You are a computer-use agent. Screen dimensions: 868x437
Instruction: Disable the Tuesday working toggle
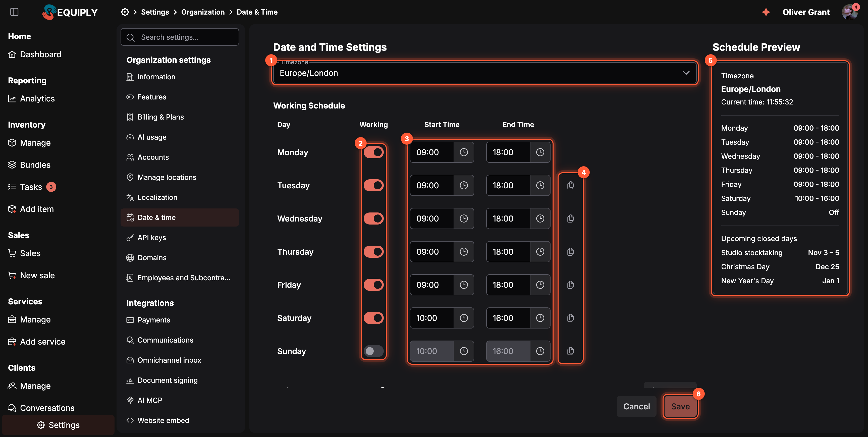373,185
